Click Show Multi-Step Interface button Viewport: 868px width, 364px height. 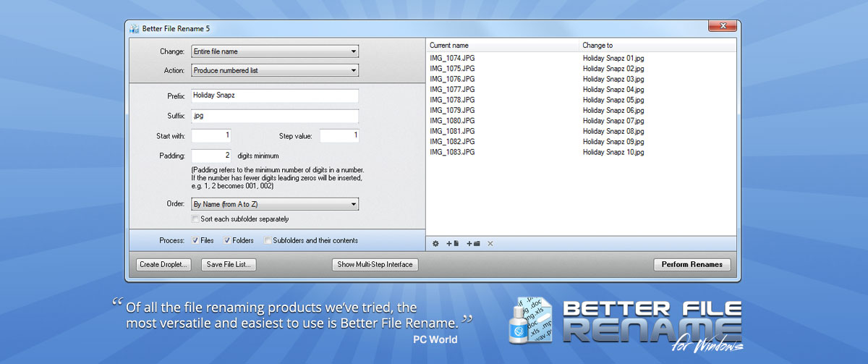(375, 264)
